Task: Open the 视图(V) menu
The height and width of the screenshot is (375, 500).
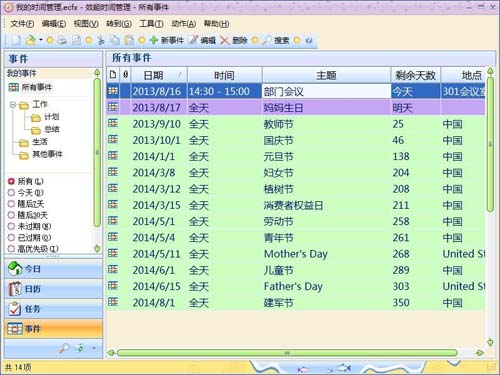Action: (86, 24)
